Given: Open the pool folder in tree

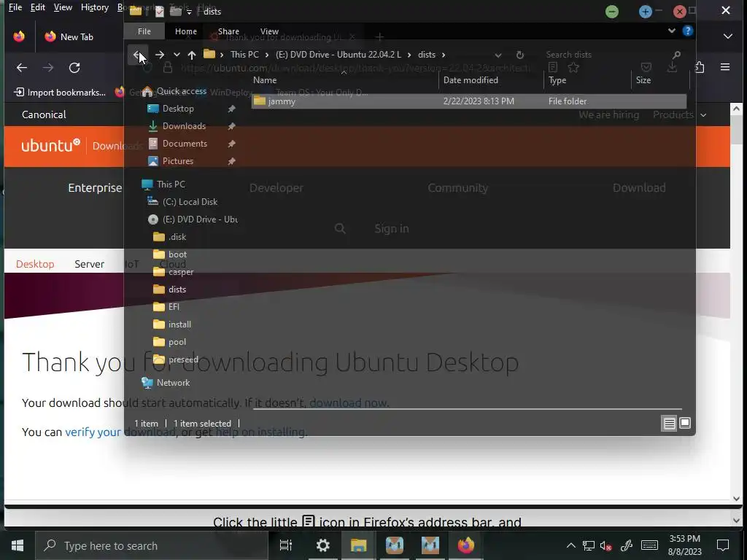Looking at the screenshot, I should click(x=177, y=342).
